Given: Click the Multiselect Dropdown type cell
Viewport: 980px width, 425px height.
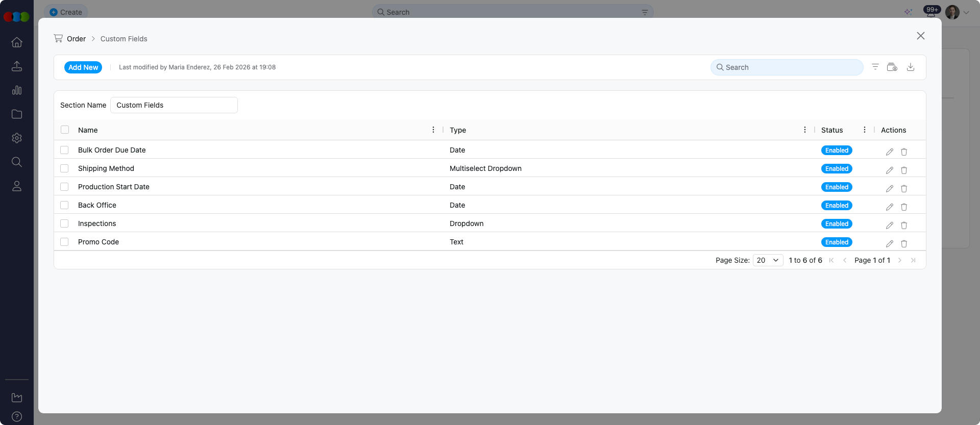Looking at the screenshot, I should click(485, 168).
